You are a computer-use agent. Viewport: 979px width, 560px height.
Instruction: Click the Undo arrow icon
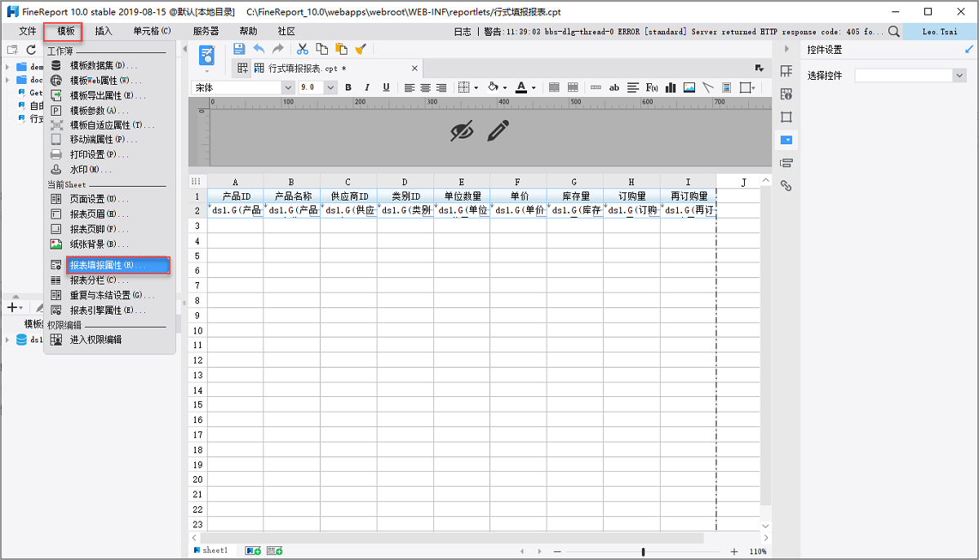pos(259,49)
